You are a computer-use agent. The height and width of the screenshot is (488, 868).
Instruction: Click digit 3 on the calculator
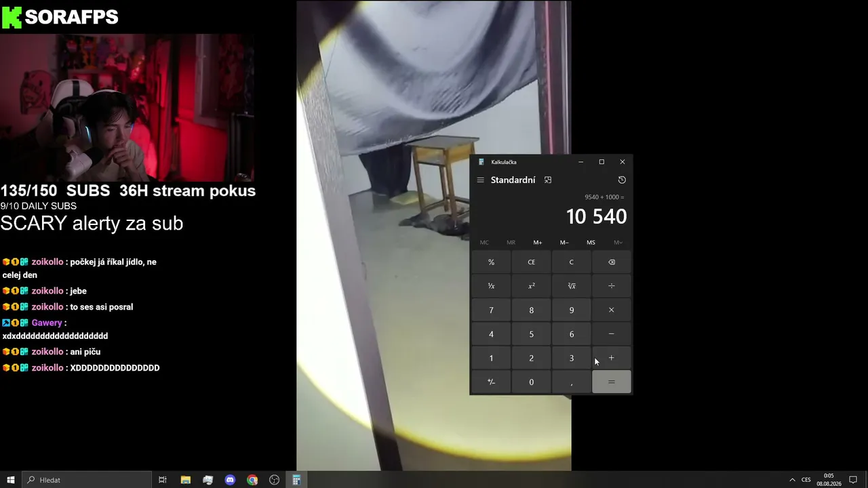click(571, 358)
